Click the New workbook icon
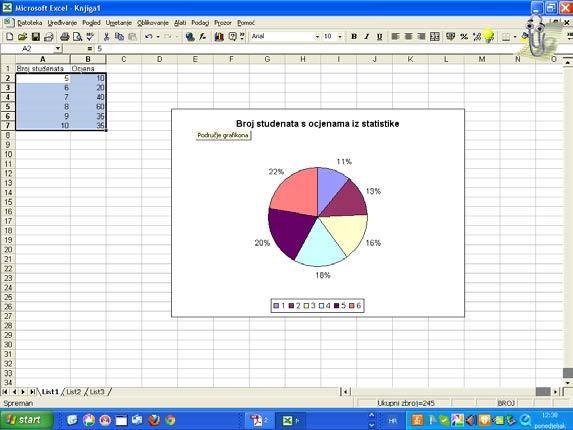 tap(10, 37)
